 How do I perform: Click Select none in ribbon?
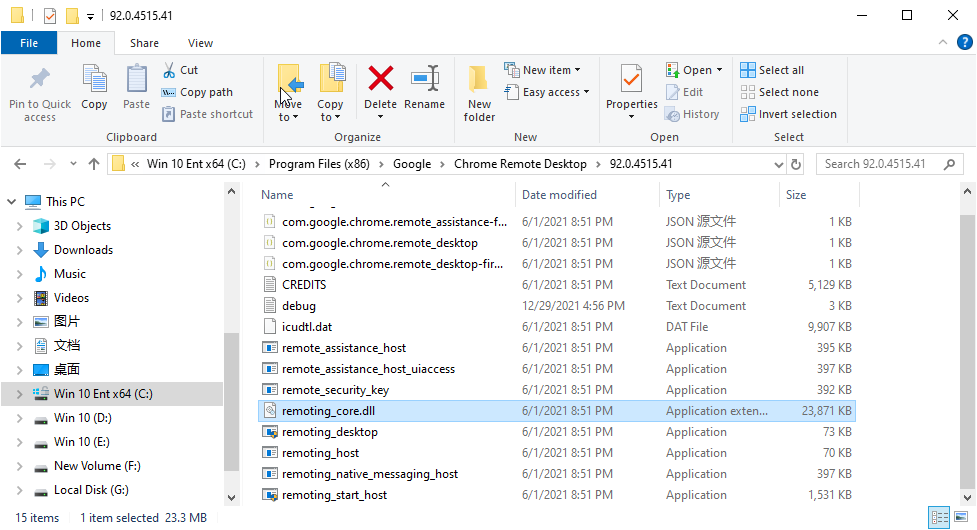coord(779,92)
